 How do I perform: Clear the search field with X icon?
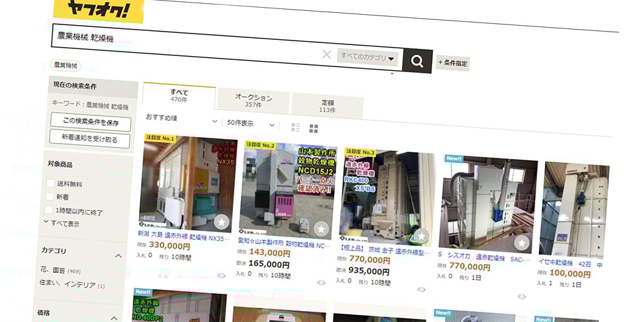point(327,55)
